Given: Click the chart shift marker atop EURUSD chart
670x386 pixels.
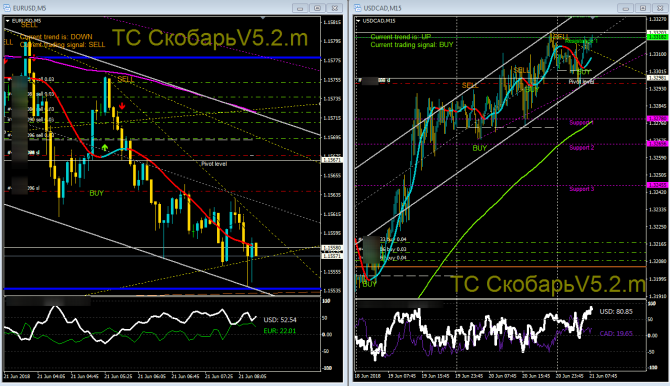Looking at the screenshot, I should click(x=263, y=18).
